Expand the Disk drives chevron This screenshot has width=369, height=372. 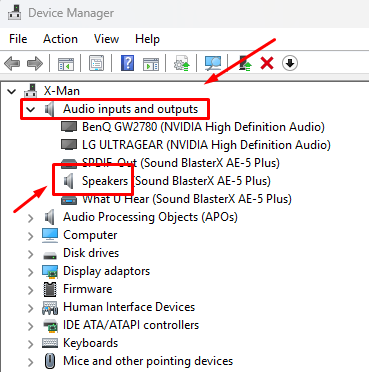(x=31, y=254)
